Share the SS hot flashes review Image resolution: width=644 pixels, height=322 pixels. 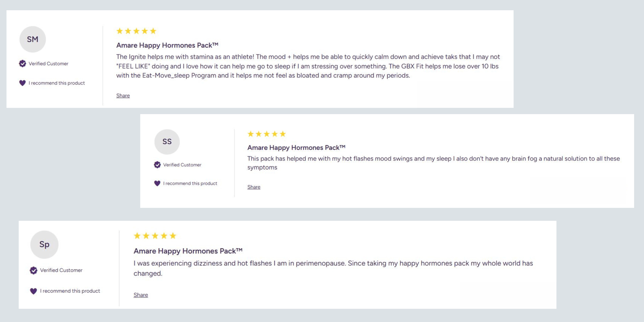pos(254,187)
